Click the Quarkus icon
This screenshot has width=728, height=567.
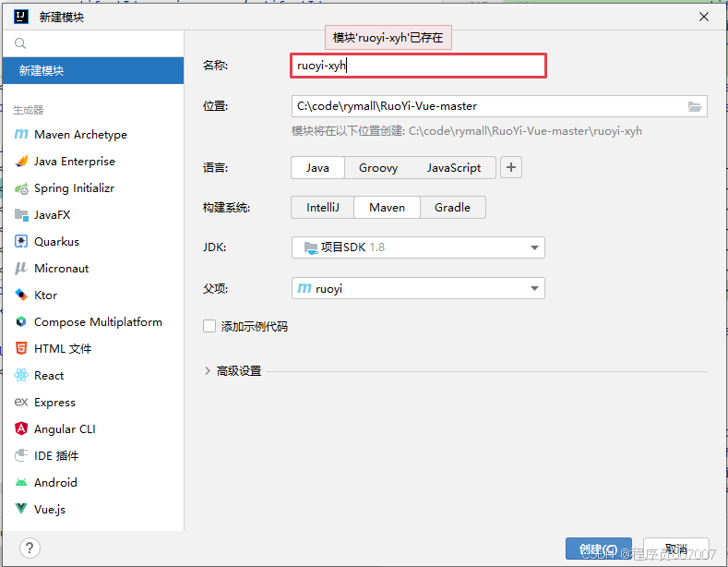pos(21,242)
